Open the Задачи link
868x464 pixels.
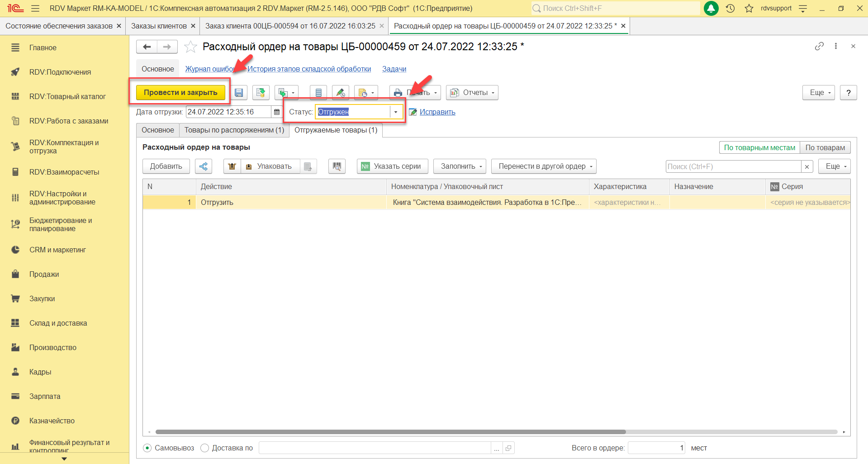tap(394, 69)
